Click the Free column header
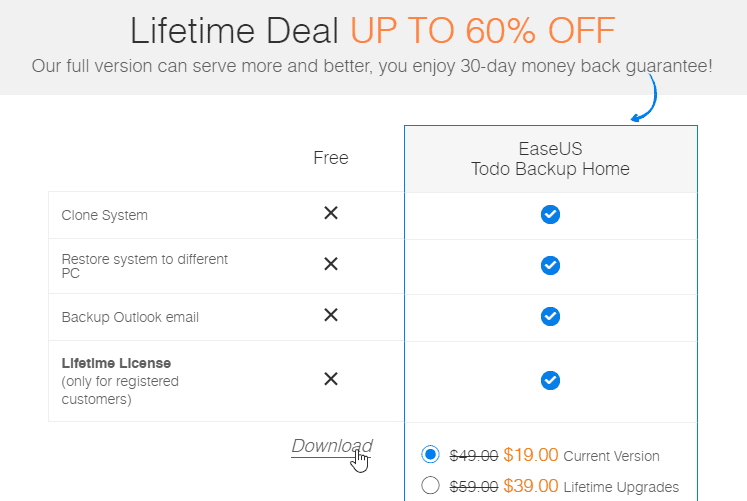The width and height of the screenshot is (747, 501). coord(331,158)
